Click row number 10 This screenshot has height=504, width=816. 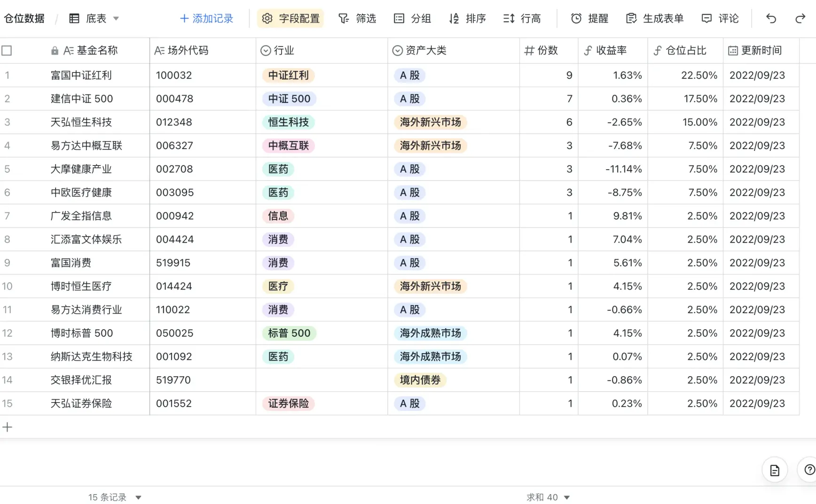7,286
